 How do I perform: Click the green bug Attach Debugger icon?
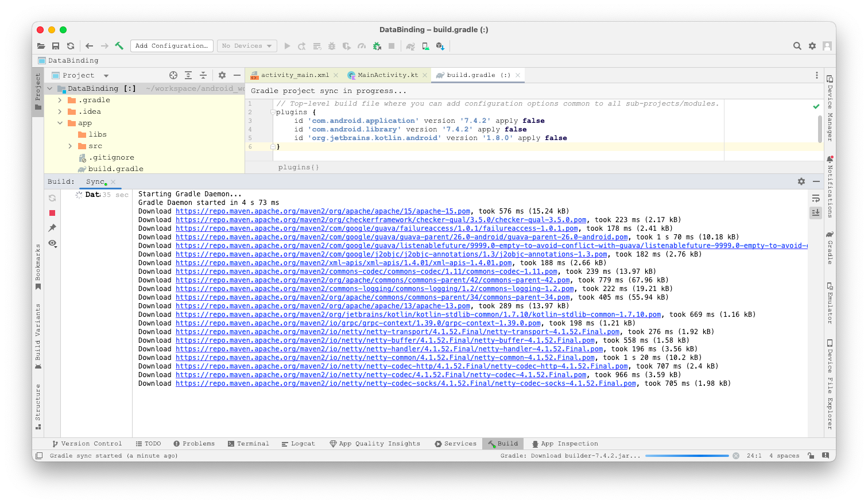pyautogui.click(x=377, y=46)
